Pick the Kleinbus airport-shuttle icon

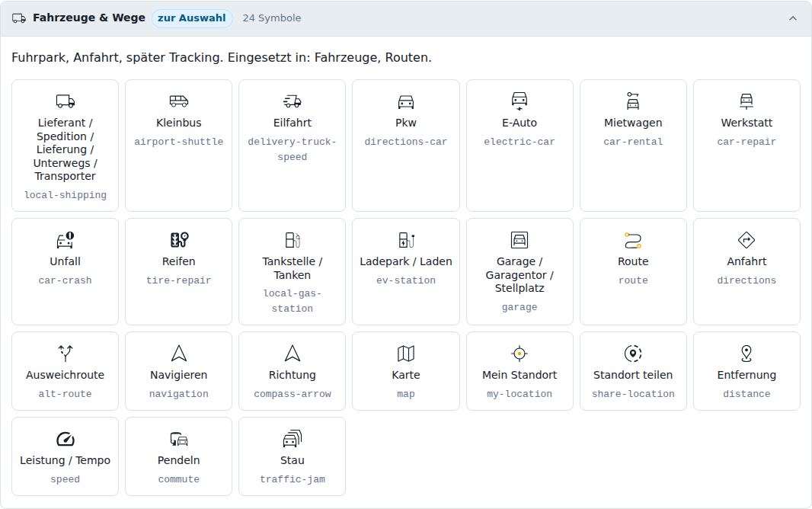coord(179,101)
